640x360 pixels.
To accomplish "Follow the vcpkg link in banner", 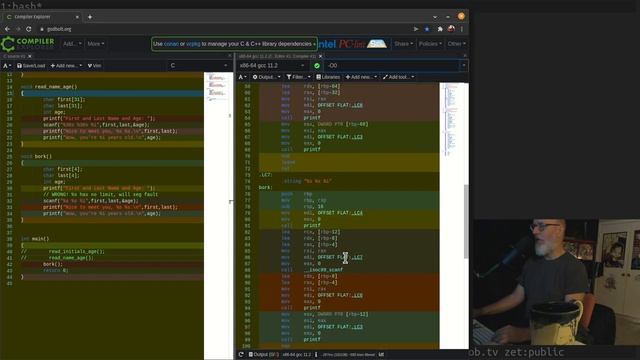I will tap(193, 44).
